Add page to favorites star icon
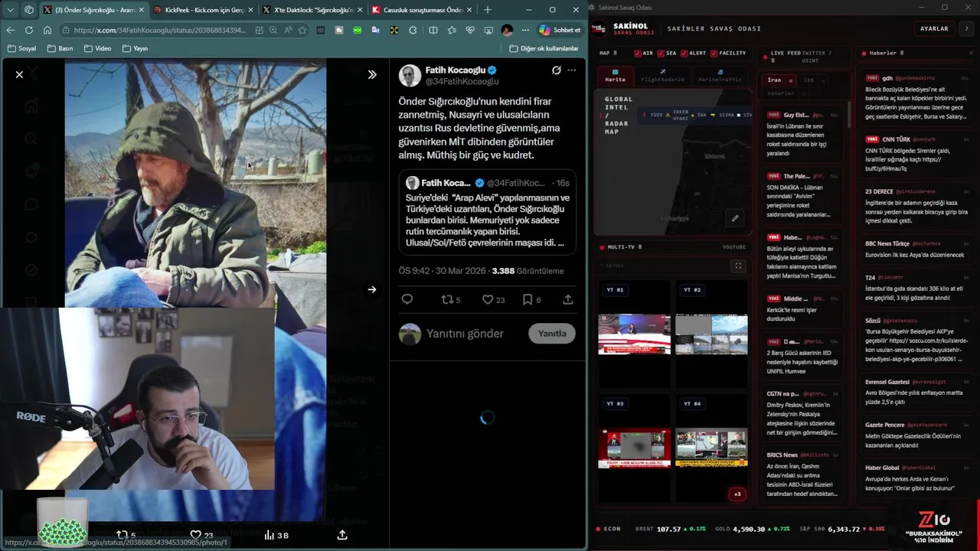 [302, 30]
